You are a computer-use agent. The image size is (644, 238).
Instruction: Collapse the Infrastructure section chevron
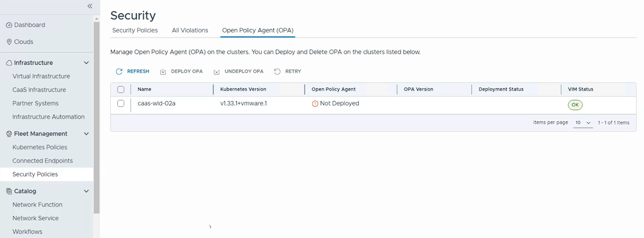pyautogui.click(x=86, y=63)
